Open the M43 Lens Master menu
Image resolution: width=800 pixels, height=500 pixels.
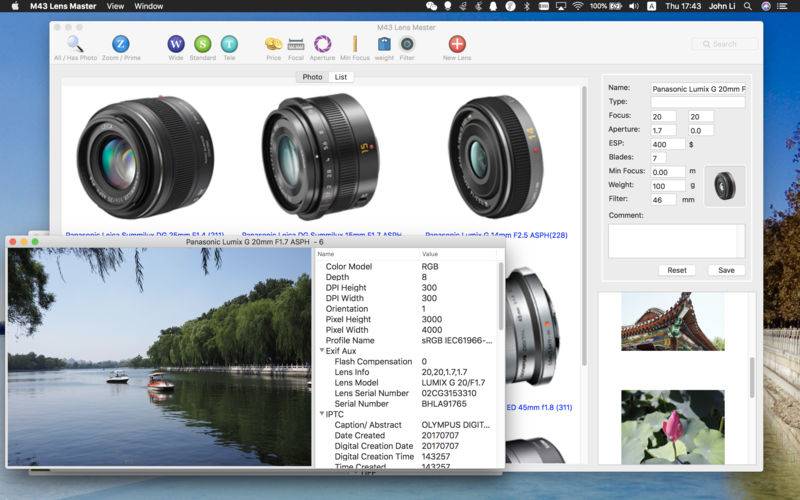pos(63,6)
